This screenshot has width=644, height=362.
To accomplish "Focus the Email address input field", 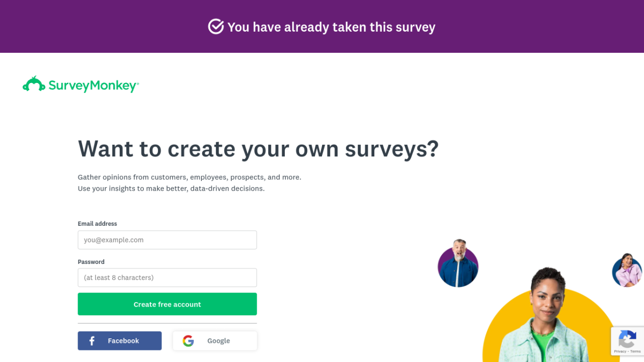I will point(167,240).
